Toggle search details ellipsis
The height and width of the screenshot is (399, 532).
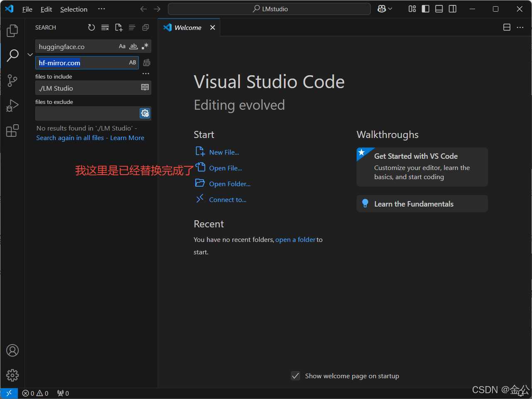tap(146, 74)
